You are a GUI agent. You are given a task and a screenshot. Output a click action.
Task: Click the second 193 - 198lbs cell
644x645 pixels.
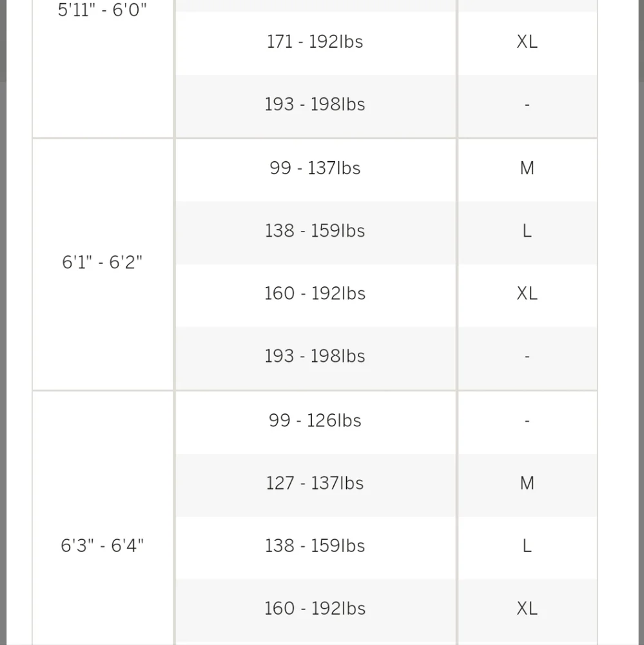point(315,356)
